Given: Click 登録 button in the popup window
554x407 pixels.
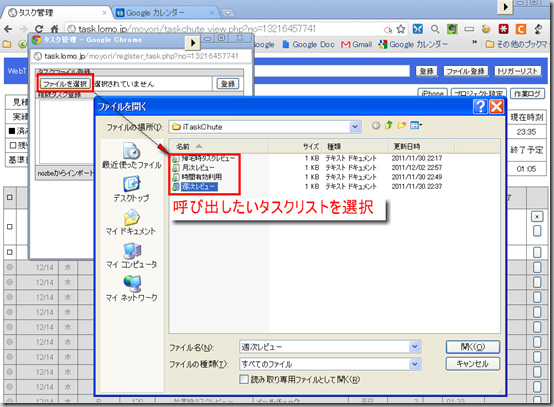Looking at the screenshot, I should coord(228,84).
